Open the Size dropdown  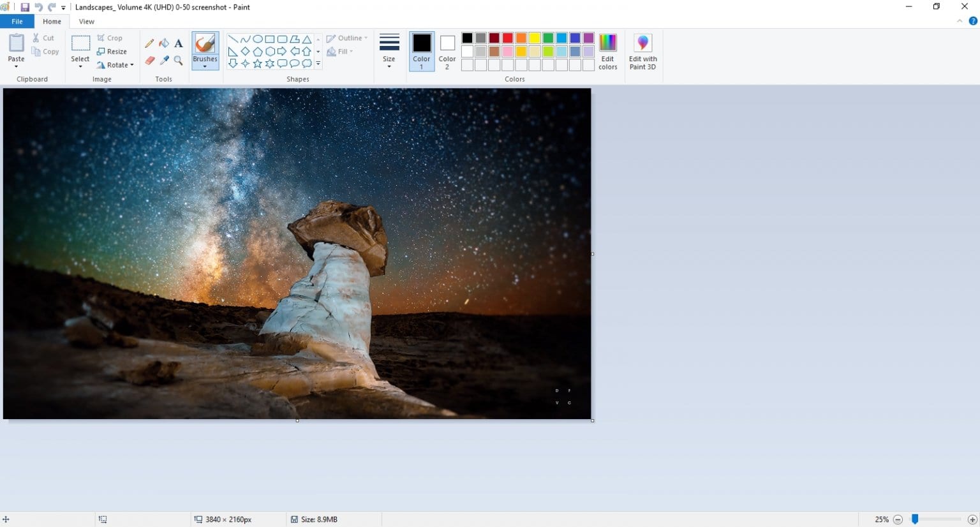[x=389, y=50]
